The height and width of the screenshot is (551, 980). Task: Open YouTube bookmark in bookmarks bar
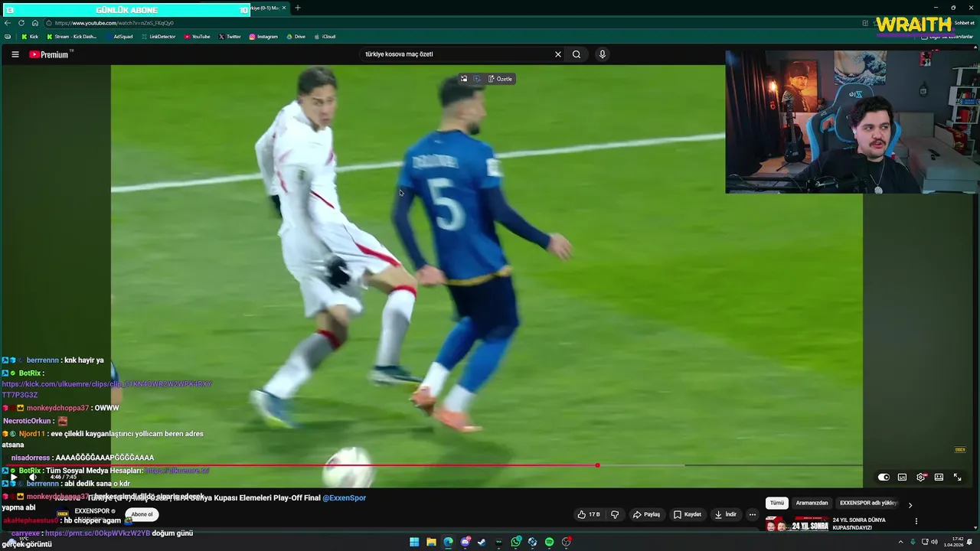(x=197, y=37)
